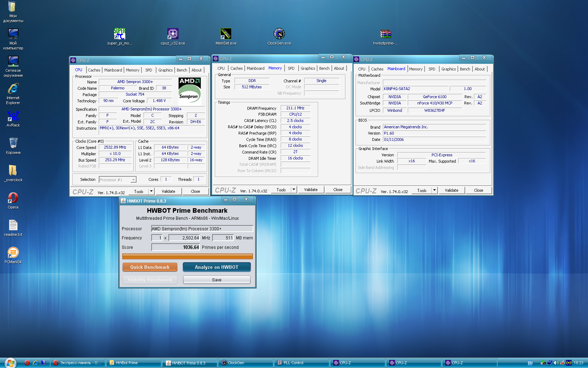Open the Tools dropdown arrow in CPU-Z Memory window
Image resolution: width=588 pixels, height=368 pixels.
[x=294, y=190]
